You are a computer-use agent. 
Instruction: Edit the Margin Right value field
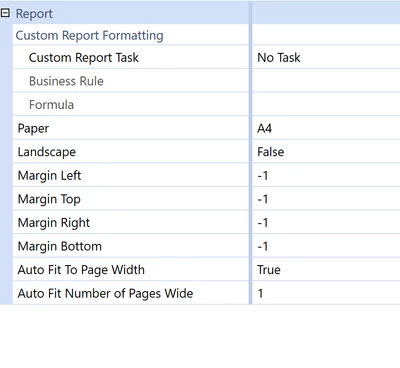point(326,223)
